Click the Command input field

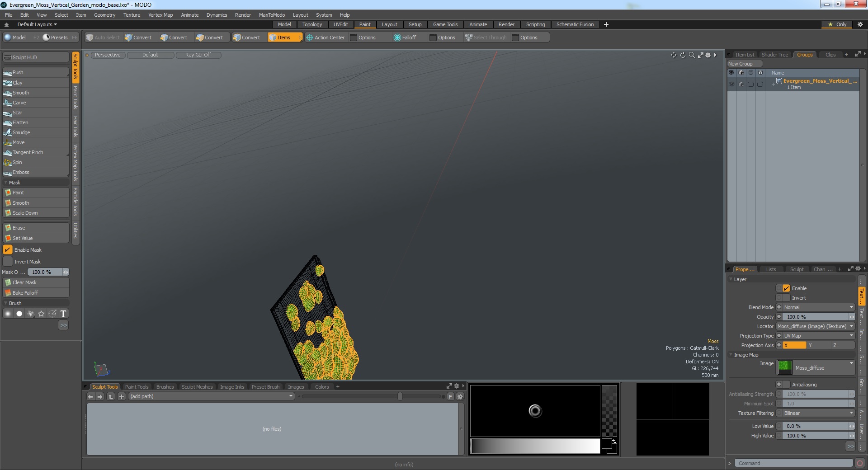click(x=793, y=463)
